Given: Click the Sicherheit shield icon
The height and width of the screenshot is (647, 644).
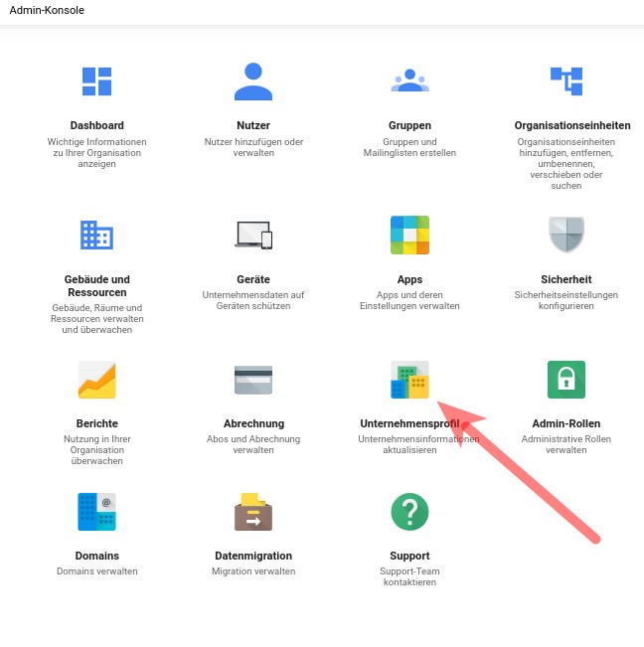Looking at the screenshot, I should [x=566, y=235].
